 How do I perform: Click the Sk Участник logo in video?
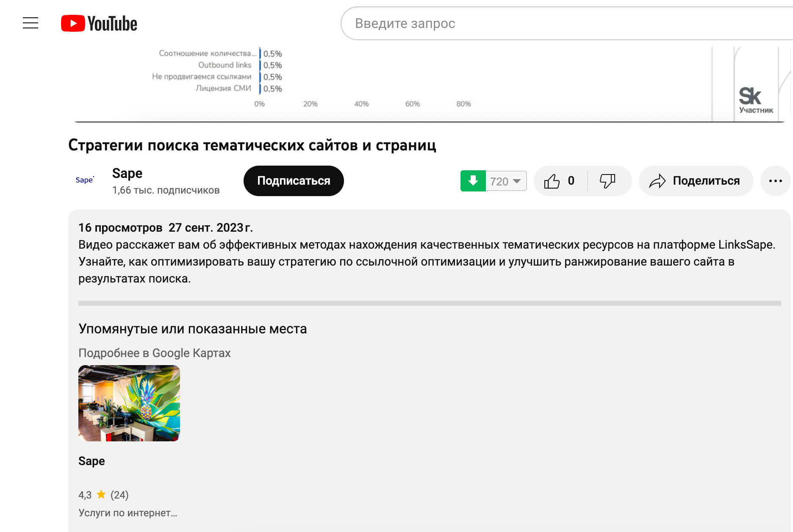(x=755, y=100)
